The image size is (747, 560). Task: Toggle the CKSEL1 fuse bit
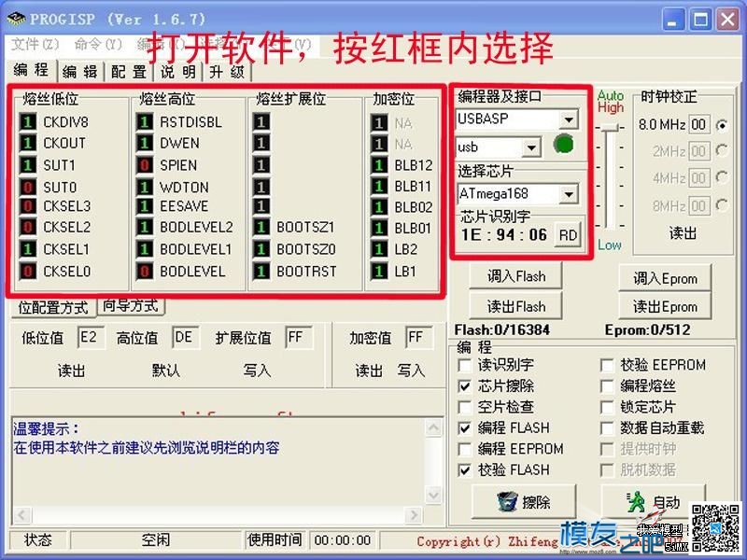click(28, 249)
